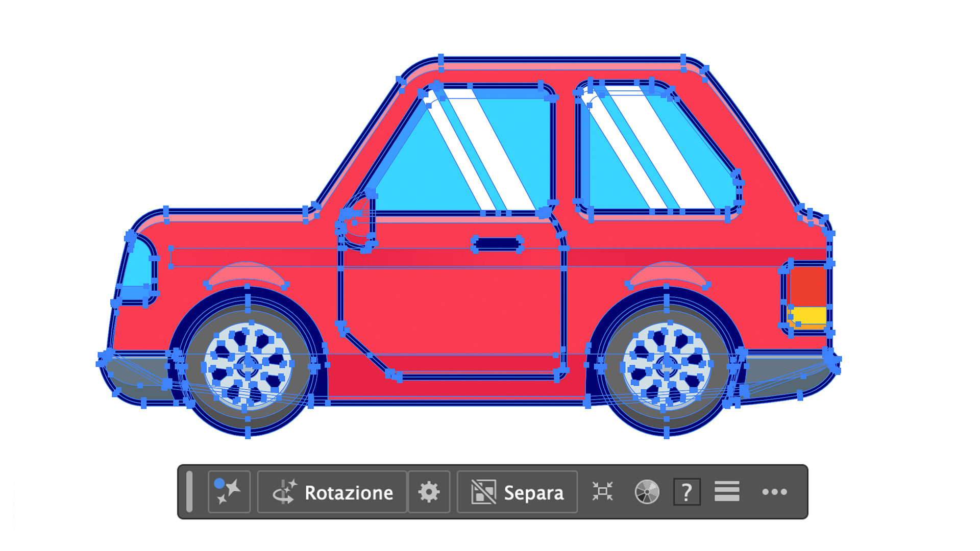This screenshot has width=980, height=551.
Task: Click the Separa button
Action: [x=517, y=492]
